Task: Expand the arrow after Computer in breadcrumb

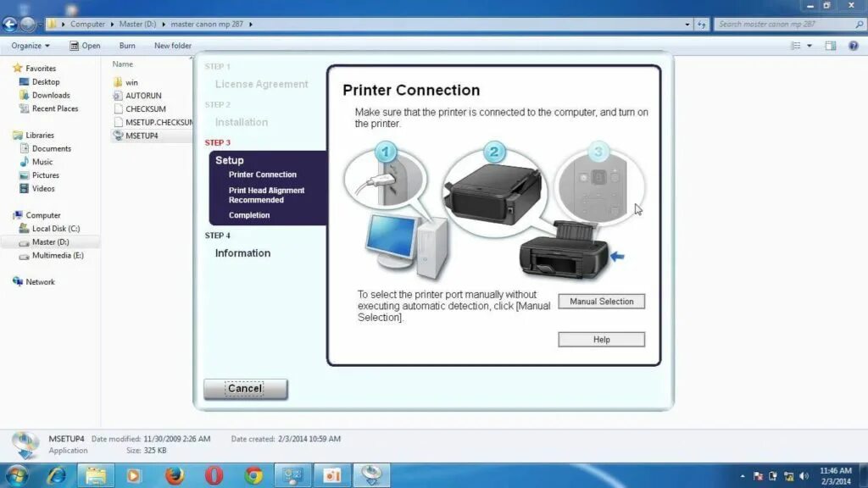Action: coord(112,25)
